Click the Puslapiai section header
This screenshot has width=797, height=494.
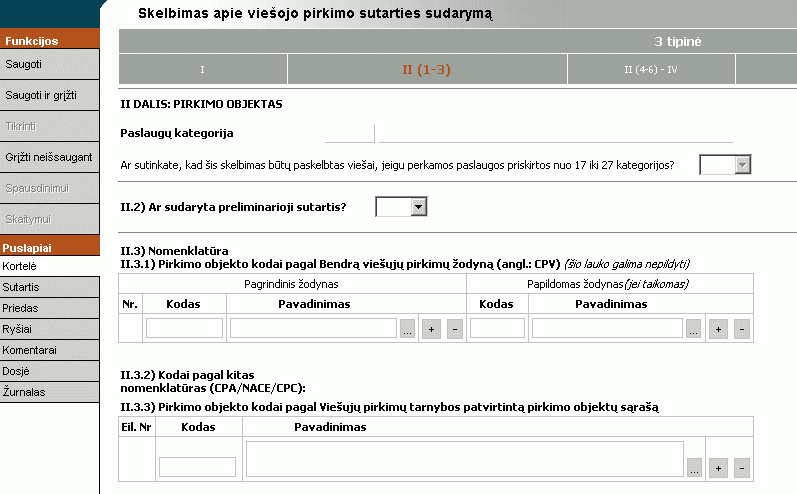coord(49,248)
